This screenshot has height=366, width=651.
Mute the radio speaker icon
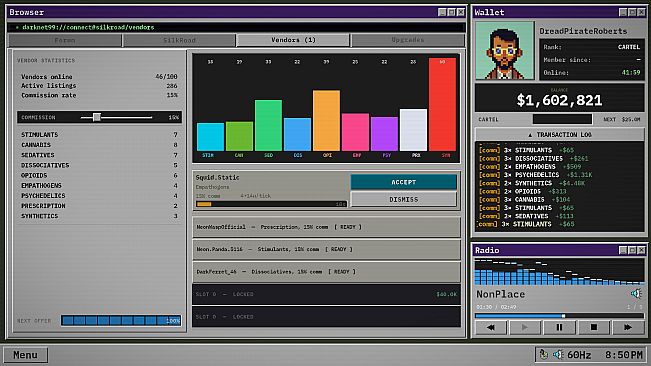click(x=636, y=294)
